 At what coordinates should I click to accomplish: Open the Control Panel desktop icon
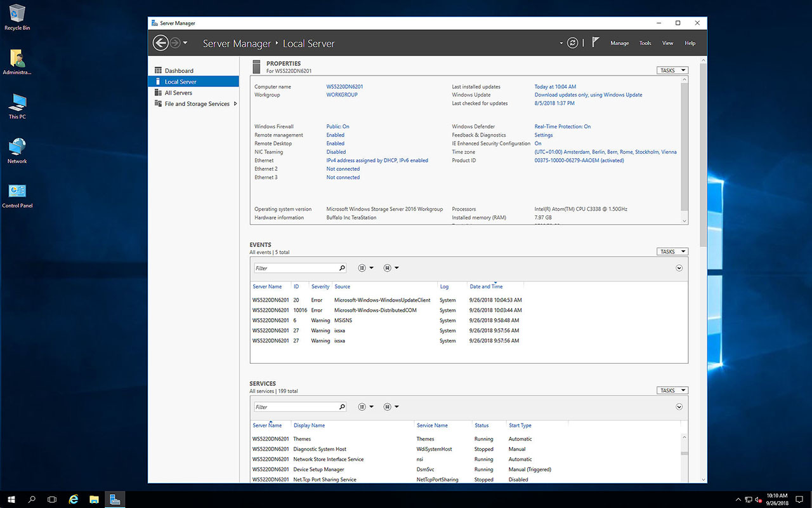(x=17, y=192)
